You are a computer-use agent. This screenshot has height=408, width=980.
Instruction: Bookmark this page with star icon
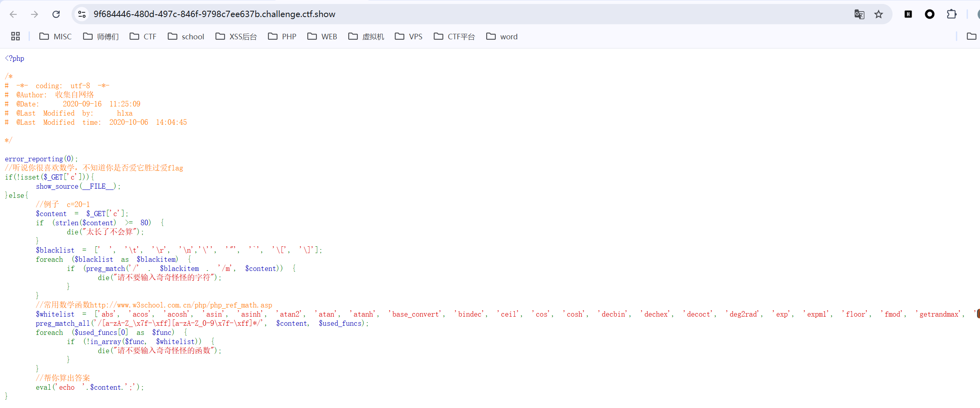tap(879, 14)
